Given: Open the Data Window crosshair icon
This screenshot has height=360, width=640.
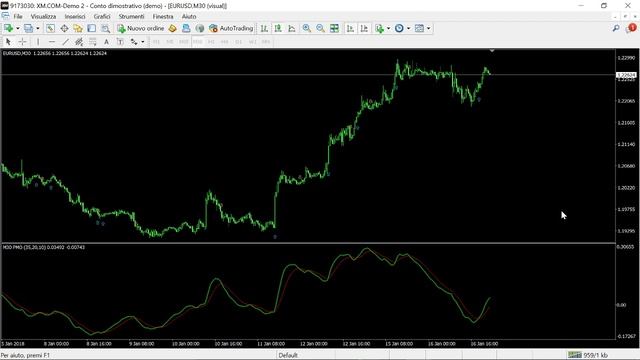Looking at the screenshot, I should (x=64, y=28).
